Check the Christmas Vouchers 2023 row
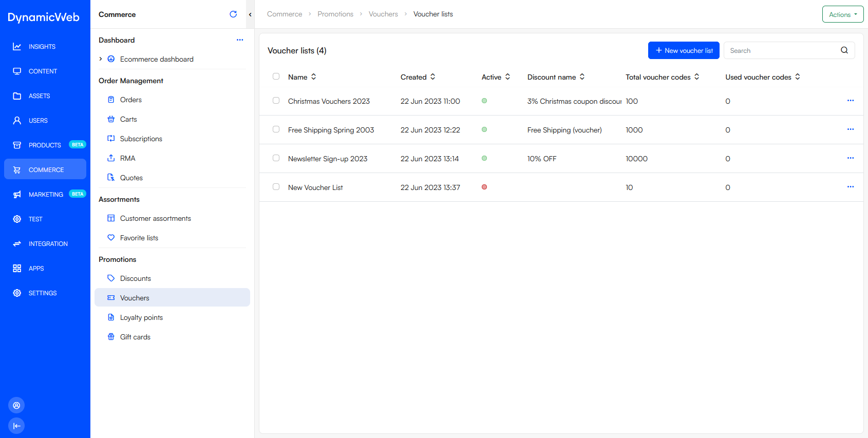This screenshot has height=438, width=868. point(276,101)
